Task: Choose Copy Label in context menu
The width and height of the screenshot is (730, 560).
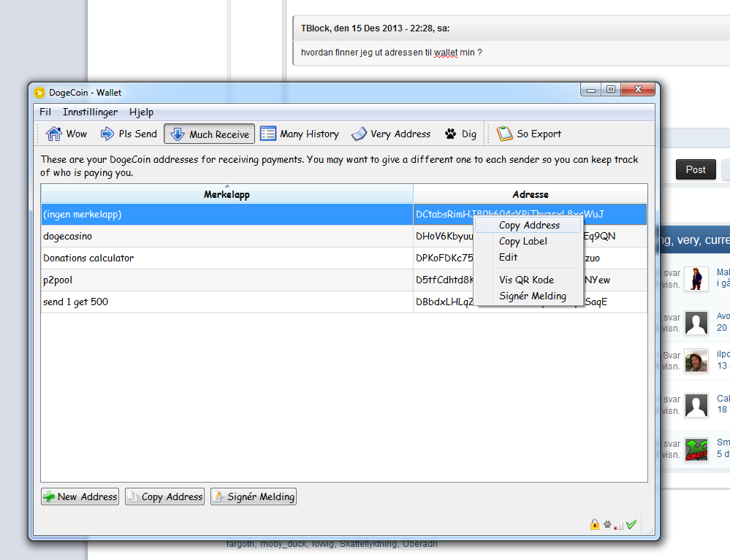Action: [x=529, y=242]
